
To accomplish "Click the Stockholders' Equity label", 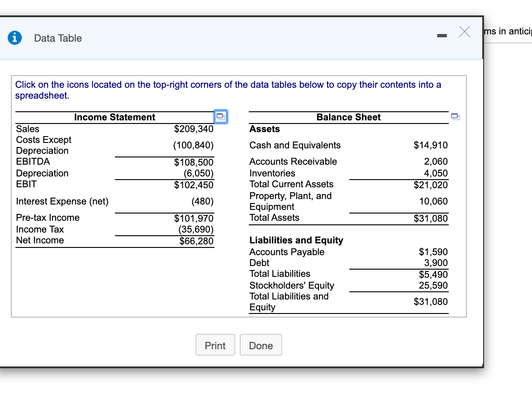I will pos(292,285).
